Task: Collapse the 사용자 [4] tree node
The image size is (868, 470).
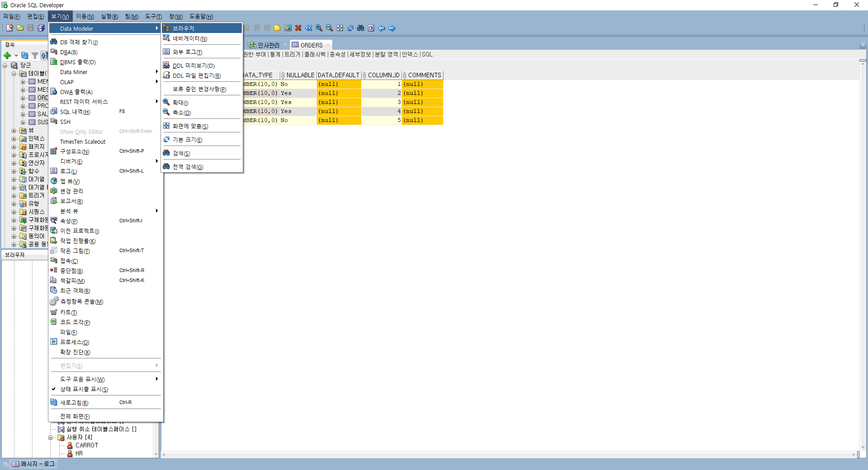Action: (51, 437)
